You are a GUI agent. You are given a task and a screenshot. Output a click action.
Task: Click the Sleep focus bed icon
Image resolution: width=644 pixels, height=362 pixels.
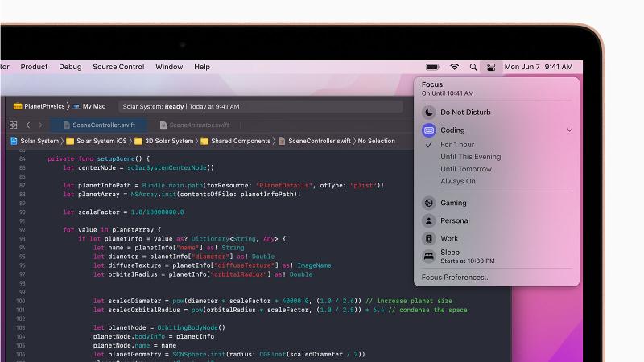[x=429, y=257]
